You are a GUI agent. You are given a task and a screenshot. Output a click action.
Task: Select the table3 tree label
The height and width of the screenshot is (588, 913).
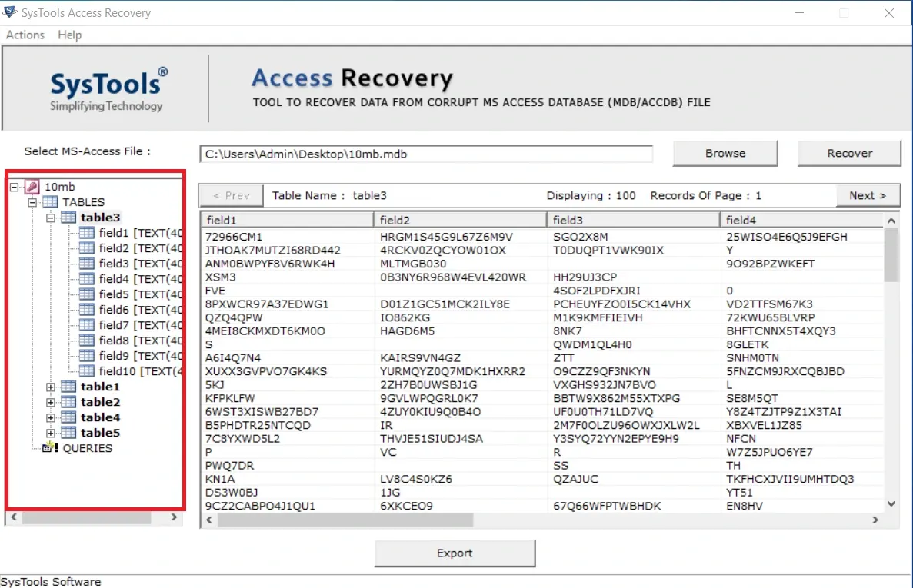coord(100,218)
